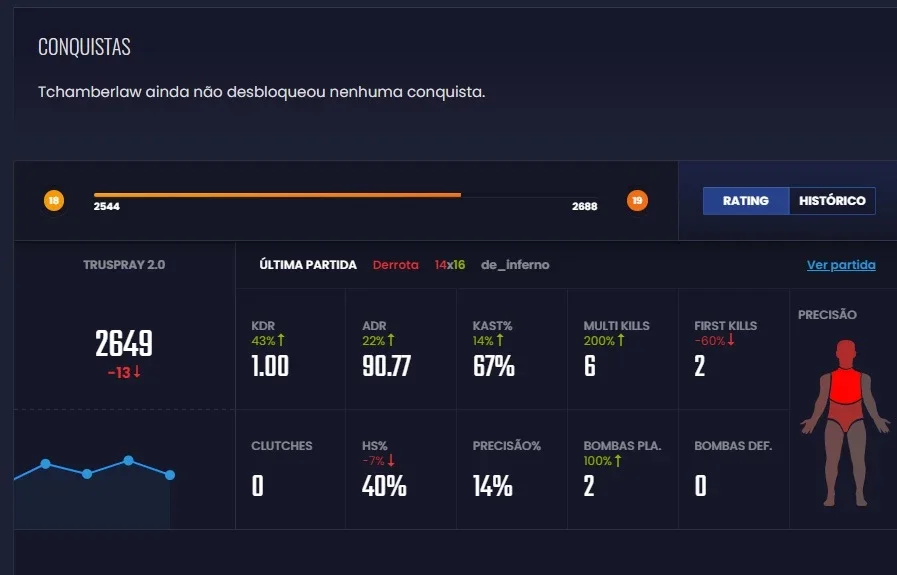Screen dimensions: 897x575
Task: Click the orange rating progress bar
Action: pos(277,195)
